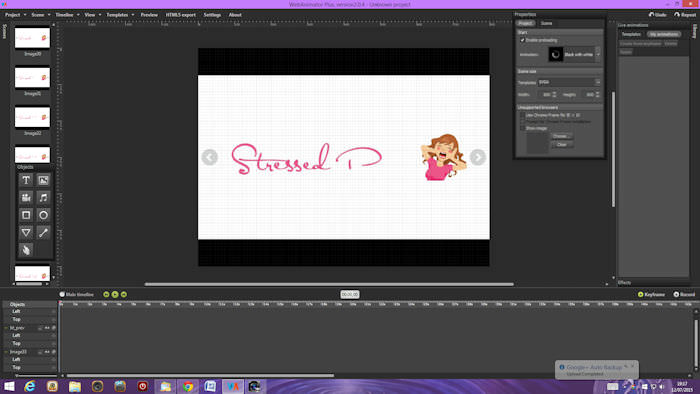Select the Audio music-note tool

(x=43, y=198)
